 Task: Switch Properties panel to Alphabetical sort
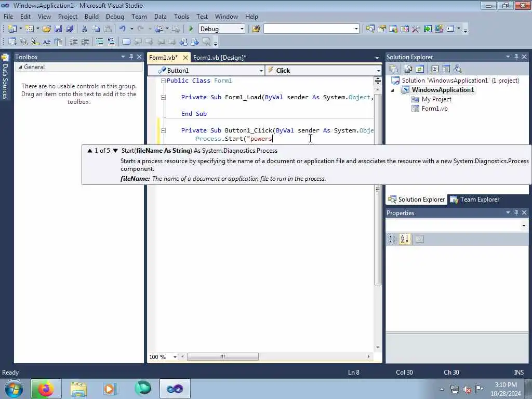coord(404,239)
